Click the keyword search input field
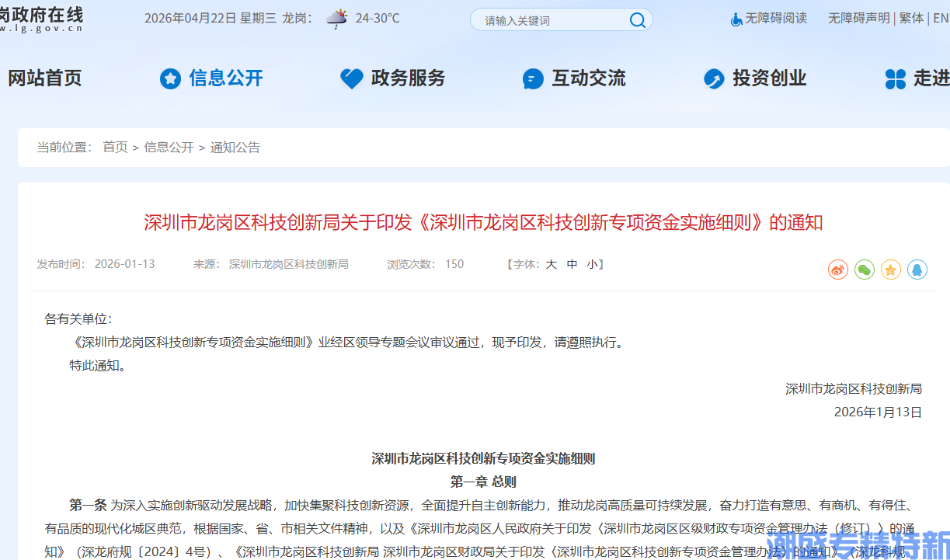 (x=552, y=19)
